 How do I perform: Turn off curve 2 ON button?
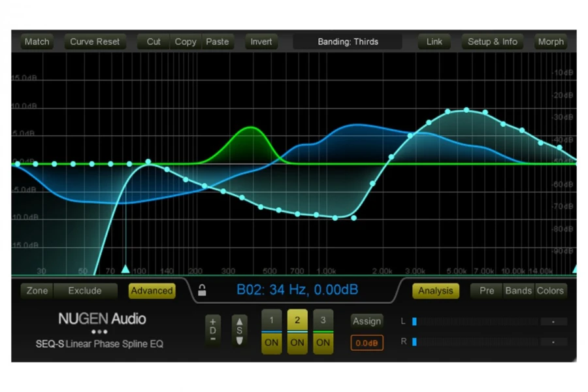pos(297,343)
